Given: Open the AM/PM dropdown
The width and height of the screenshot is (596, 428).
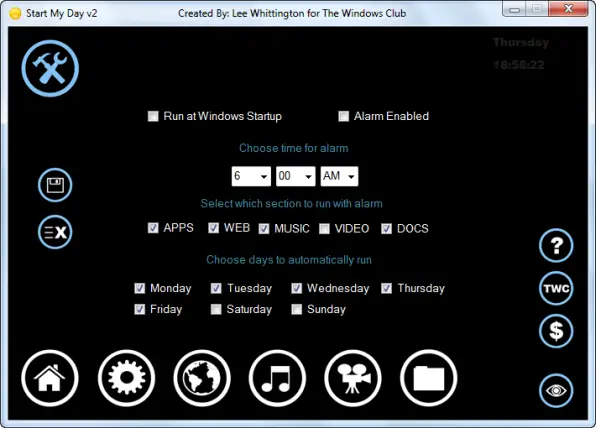Looking at the screenshot, I should tap(339, 176).
